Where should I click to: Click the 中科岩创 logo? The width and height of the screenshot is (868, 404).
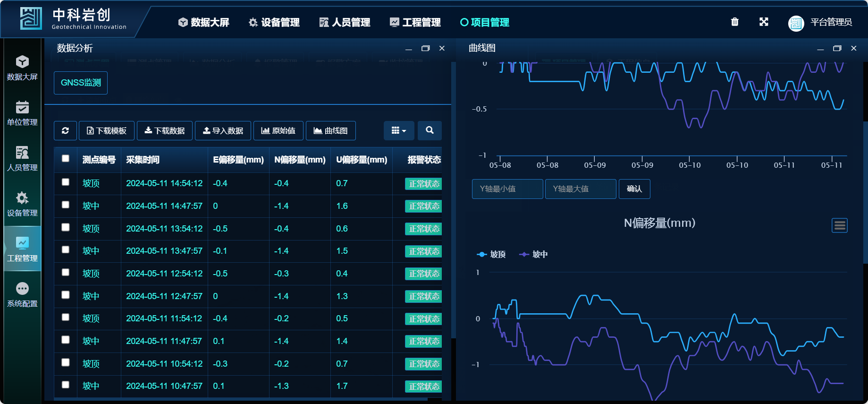click(73, 19)
